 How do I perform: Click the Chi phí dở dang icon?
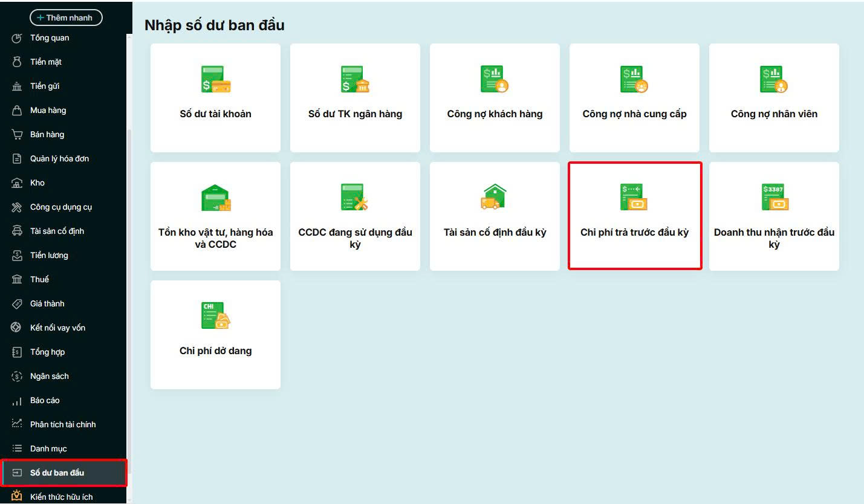[216, 316]
